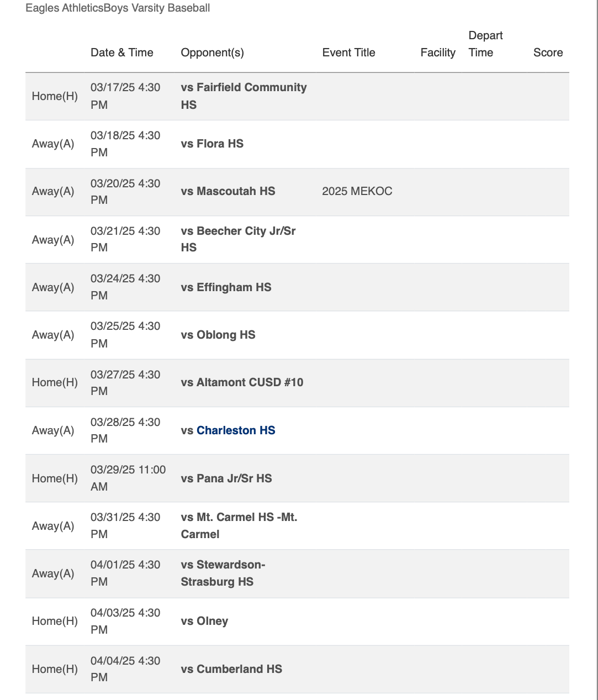Click the Score column header

point(548,52)
